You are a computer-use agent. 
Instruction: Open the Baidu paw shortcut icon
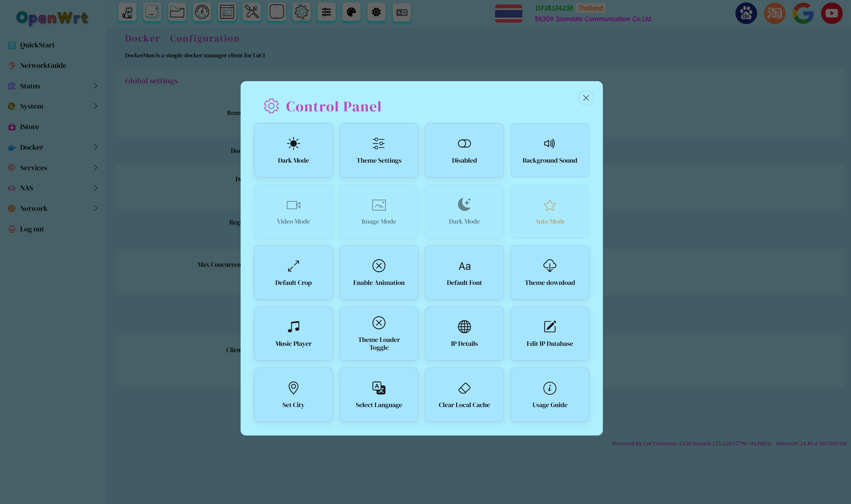point(746,13)
